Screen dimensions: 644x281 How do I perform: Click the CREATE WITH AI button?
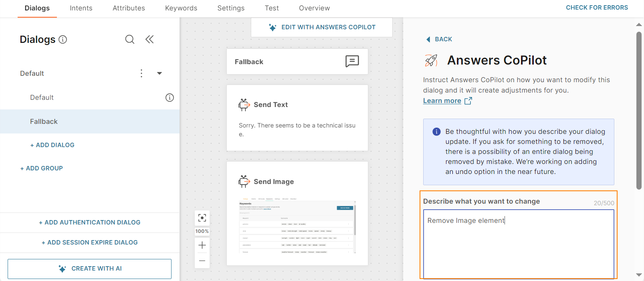point(89,269)
